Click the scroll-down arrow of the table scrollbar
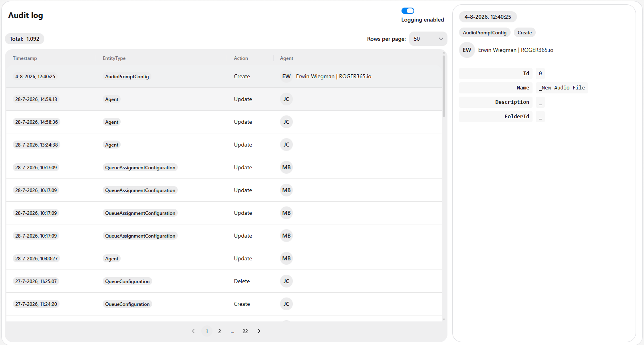 point(444,319)
